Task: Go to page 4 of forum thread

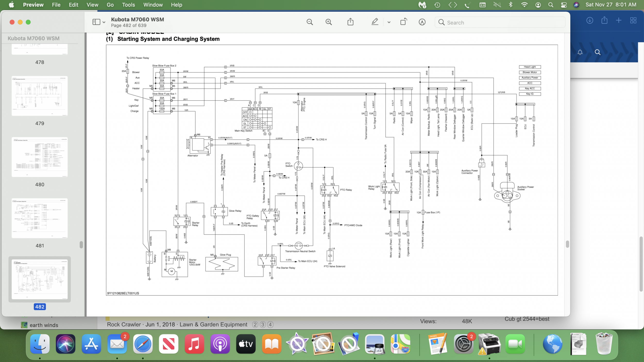Action: coord(270,325)
